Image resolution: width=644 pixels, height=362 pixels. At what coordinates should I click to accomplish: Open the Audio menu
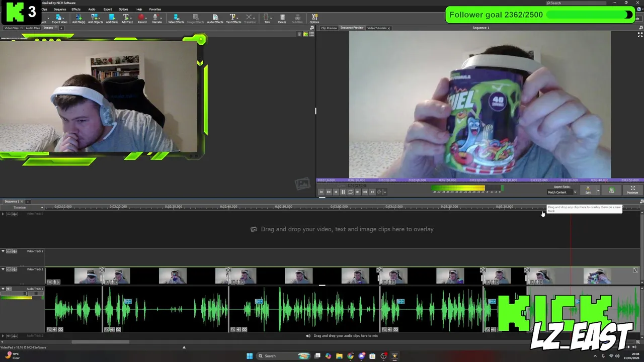92,9
